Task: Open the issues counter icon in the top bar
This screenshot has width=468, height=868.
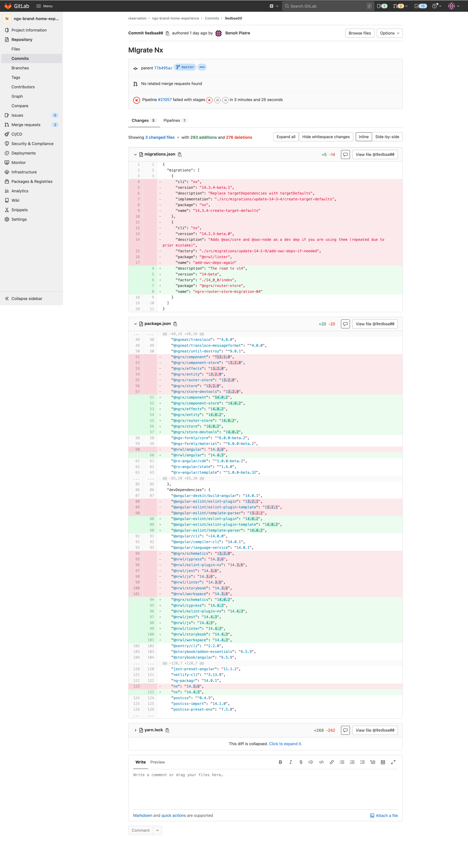Action: [x=382, y=6]
